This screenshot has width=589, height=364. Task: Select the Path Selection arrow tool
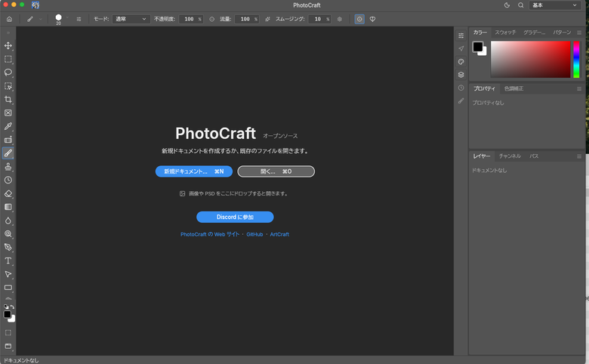[x=8, y=274]
